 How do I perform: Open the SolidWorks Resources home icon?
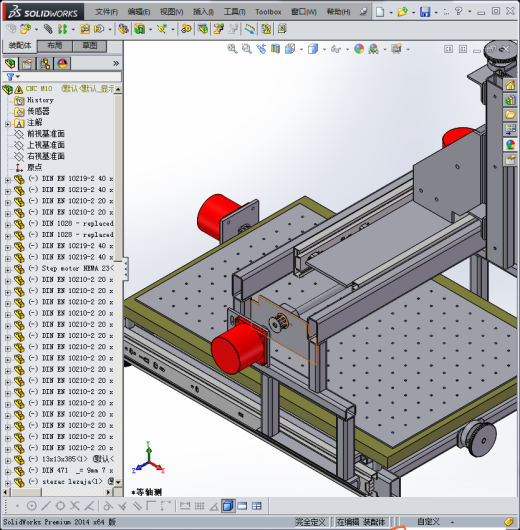click(x=510, y=85)
